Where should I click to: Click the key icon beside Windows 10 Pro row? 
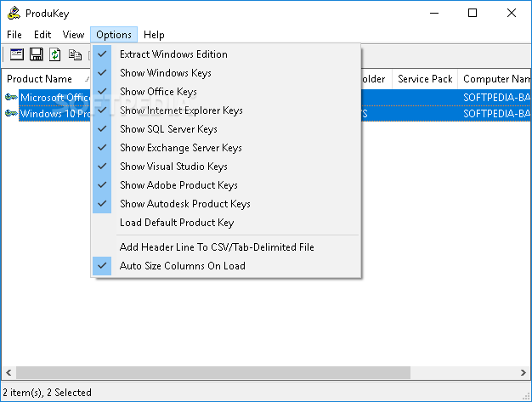tap(11, 113)
